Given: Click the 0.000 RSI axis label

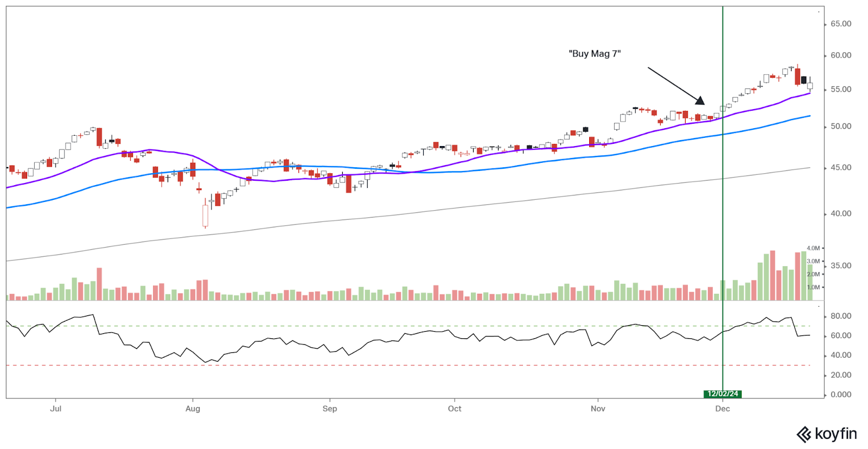Looking at the screenshot, I should click(x=841, y=395).
